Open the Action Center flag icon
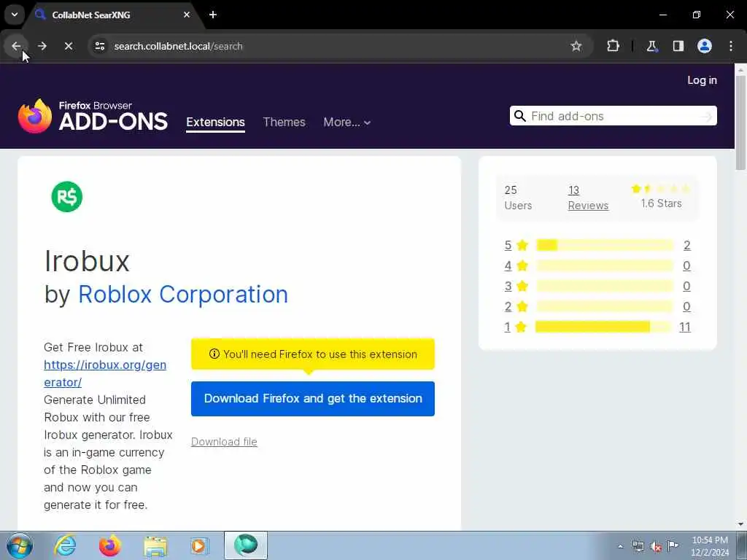747x560 pixels. pos(673,546)
